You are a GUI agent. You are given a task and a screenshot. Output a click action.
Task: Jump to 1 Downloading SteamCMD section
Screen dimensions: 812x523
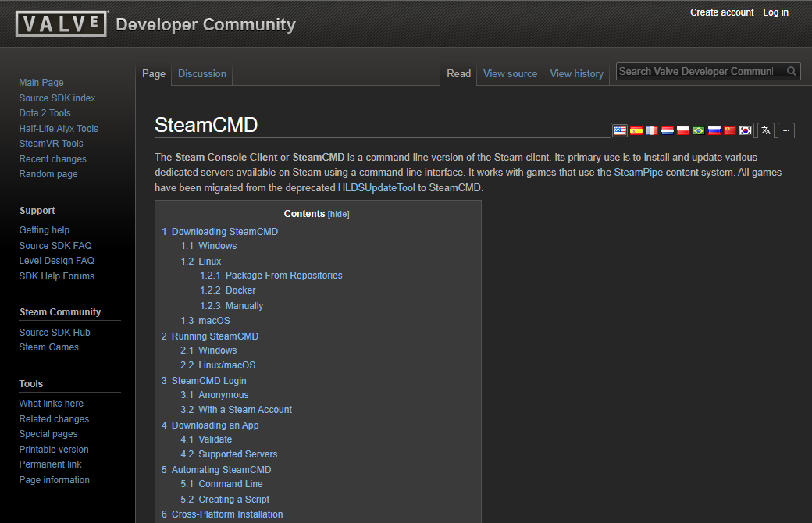(x=219, y=232)
